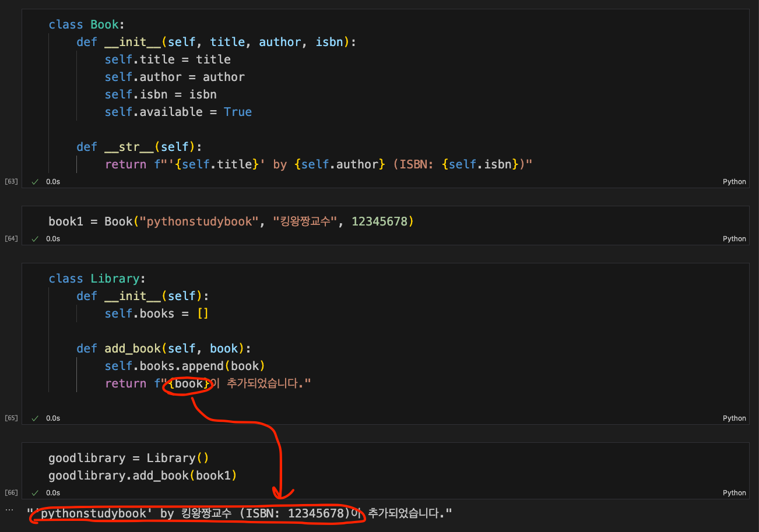Click the 'self.isbn = isbn' line
The image size is (759, 532).
(x=161, y=94)
